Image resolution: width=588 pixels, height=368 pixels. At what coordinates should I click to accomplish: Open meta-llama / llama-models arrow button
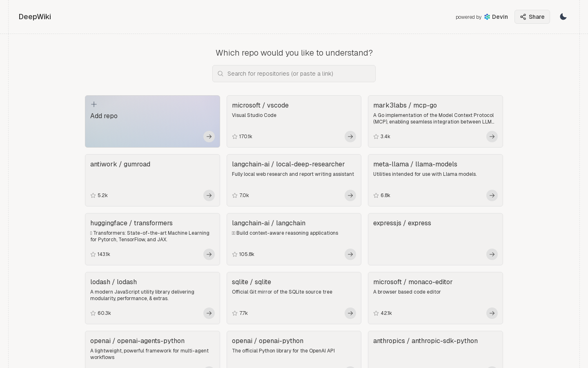pyautogui.click(x=492, y=195)
